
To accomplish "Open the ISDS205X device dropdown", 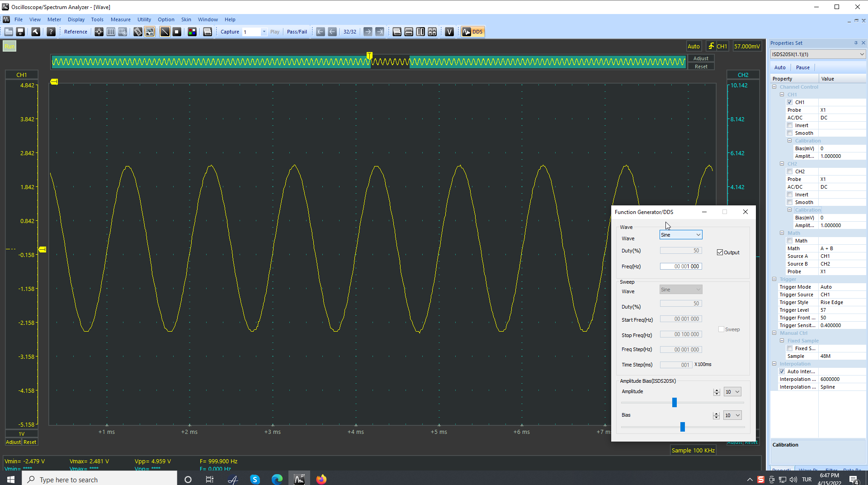I will click(818, 54).
